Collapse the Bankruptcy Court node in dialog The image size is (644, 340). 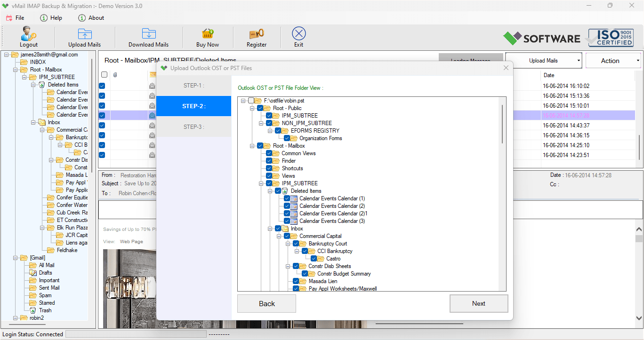click(288, 244)
